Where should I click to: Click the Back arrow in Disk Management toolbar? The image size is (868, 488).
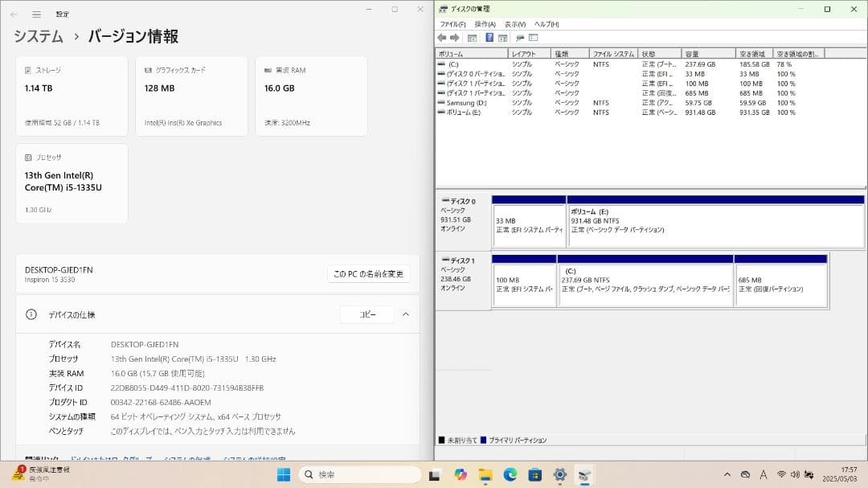[x=441, y=37]
